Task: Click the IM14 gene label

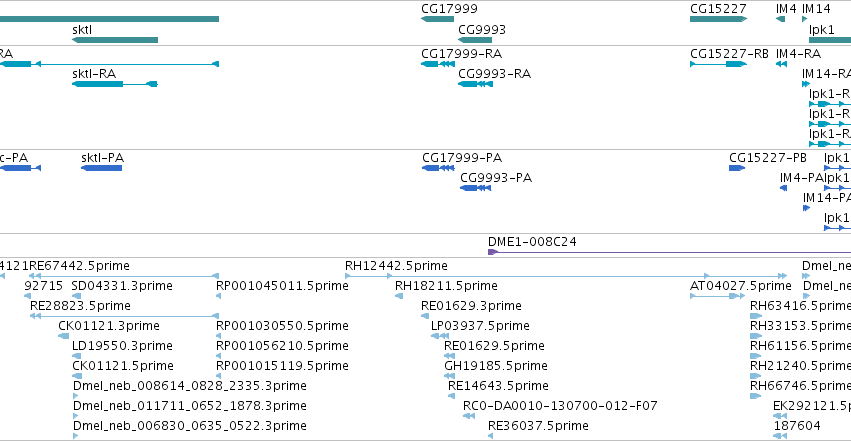Action: [816, 9]
